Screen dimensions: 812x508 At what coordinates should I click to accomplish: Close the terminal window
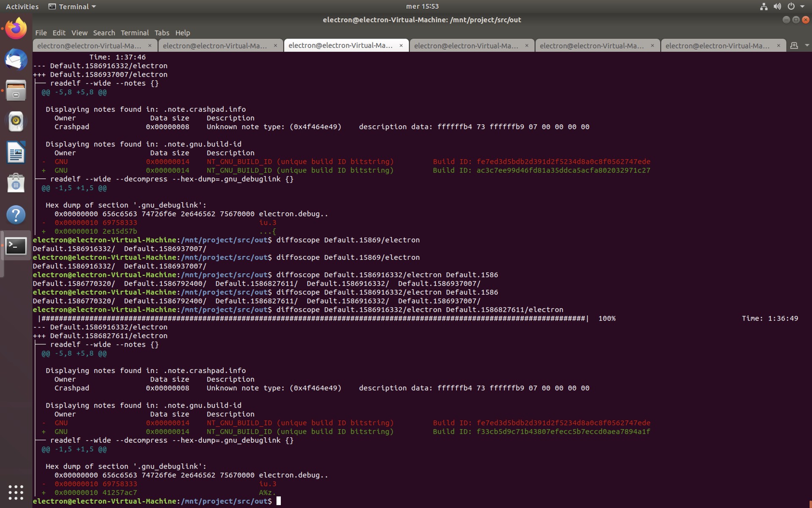(805, 19)
